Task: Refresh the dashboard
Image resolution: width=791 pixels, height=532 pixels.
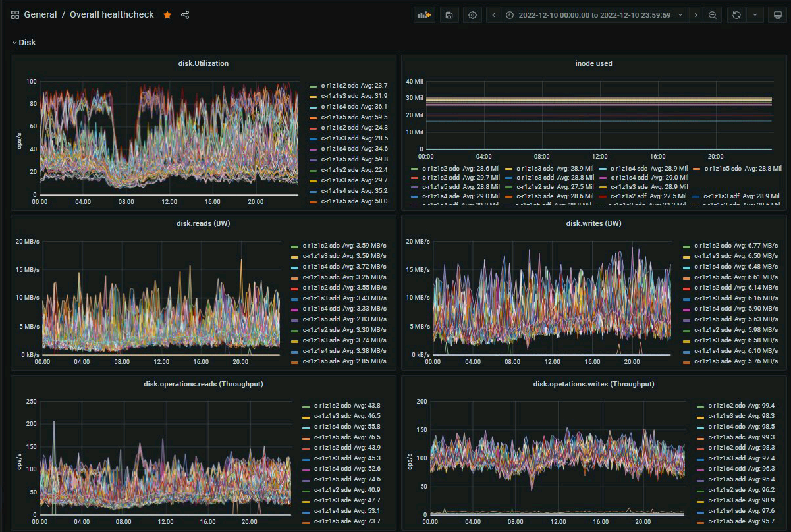Action: pyautogui.click(x=736, y=15)
